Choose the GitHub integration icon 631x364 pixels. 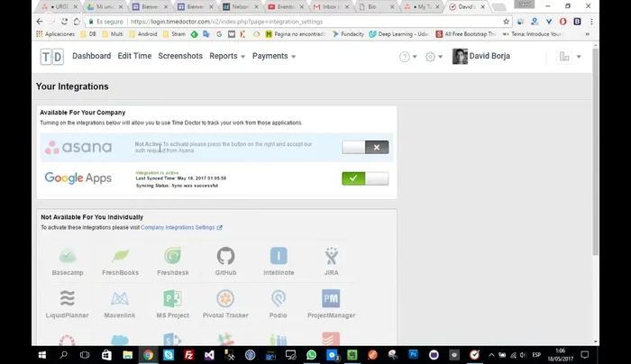point(225,256)
